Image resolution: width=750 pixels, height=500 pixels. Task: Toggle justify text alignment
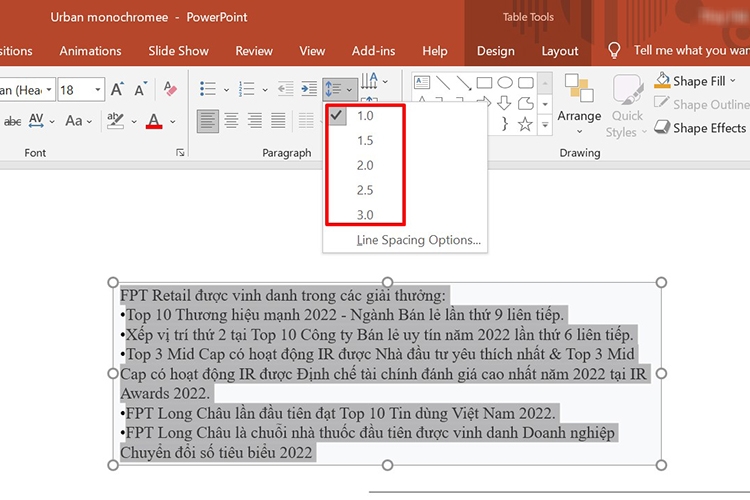tap(278, 121)
